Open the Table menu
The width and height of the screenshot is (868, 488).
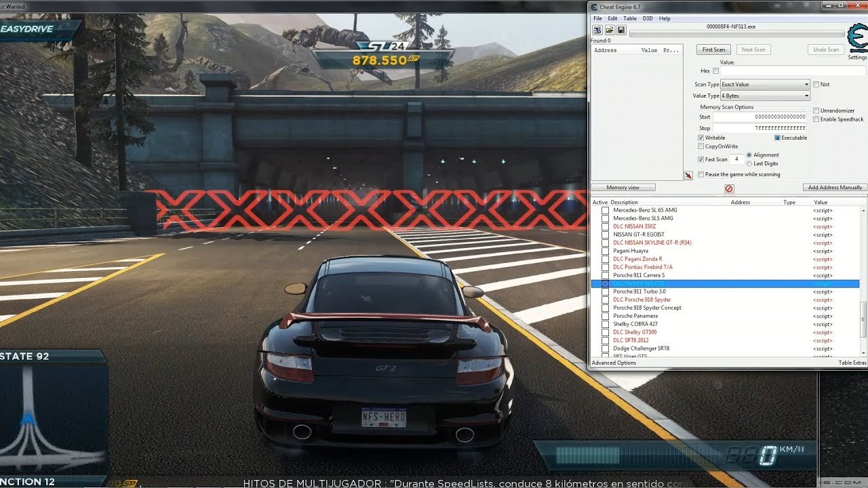pos(630,18)
